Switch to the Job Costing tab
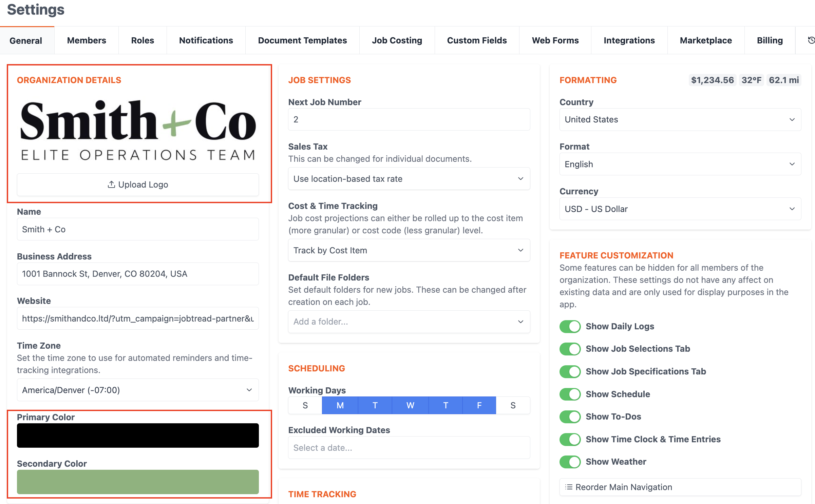Viewport: 815px width, 504px height. click(397, 40)
